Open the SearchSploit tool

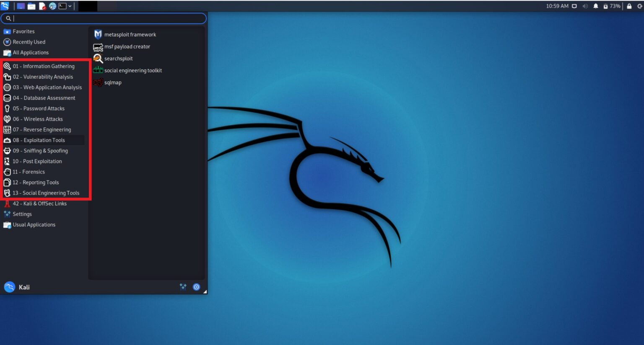click(x=119, y=58)
